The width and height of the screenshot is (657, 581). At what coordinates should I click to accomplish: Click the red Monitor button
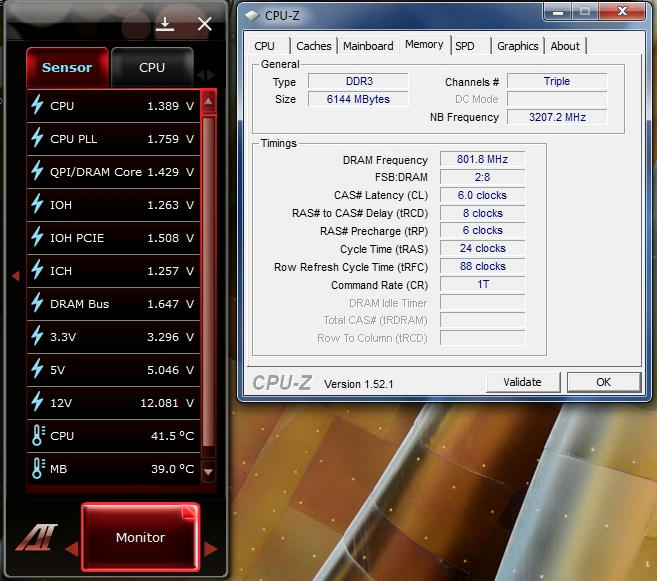pyautogui.click(x=140, y=537)
